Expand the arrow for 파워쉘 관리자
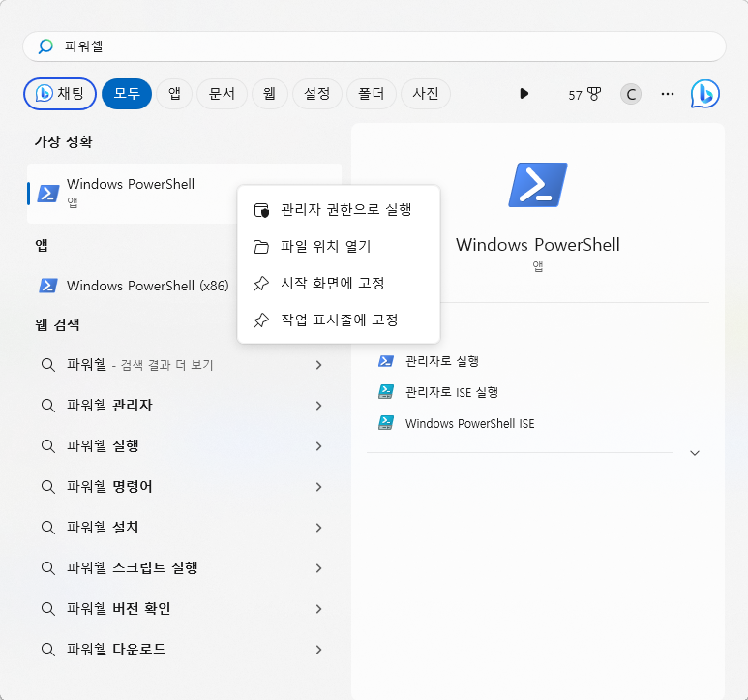The width and height of the screenshot is (748, 700). 319,406
